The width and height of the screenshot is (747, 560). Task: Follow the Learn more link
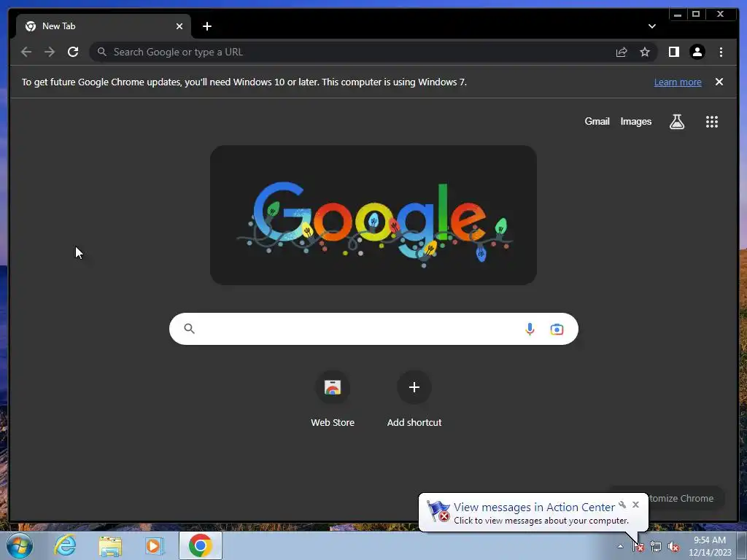(x=678, y=82)
